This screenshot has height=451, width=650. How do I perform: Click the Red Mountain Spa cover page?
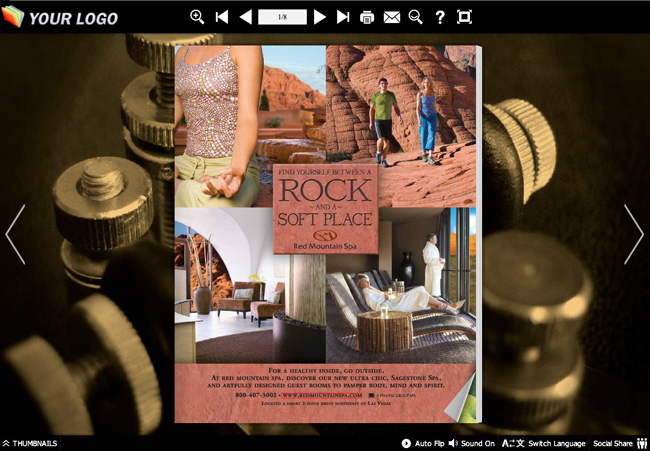[x=326, y=234]
